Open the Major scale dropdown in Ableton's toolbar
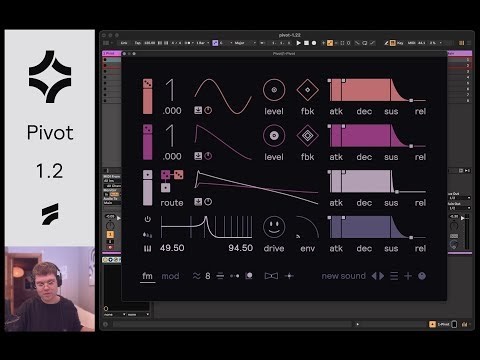Screen dimensions: 480x360 [245, 43]
